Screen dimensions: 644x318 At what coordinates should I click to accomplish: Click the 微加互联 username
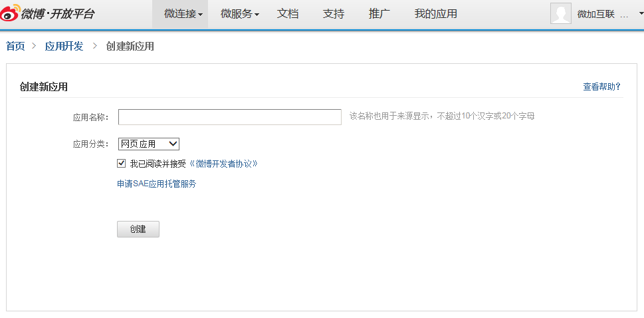[594, 15]
